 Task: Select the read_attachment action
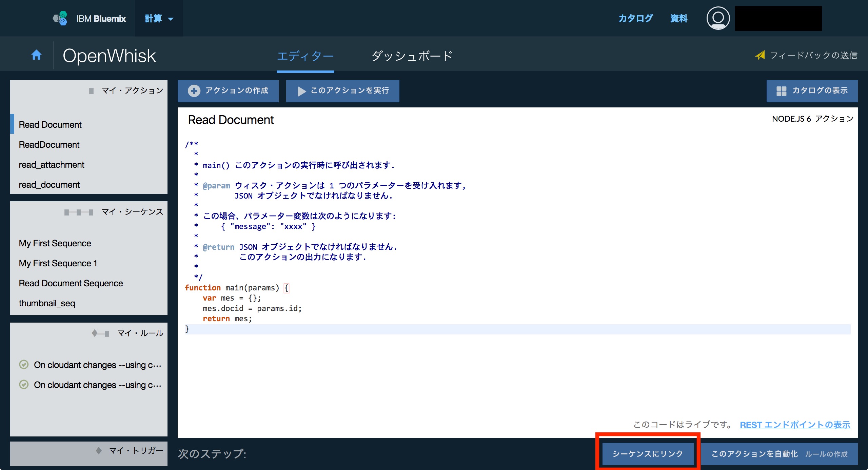[89, 164]
